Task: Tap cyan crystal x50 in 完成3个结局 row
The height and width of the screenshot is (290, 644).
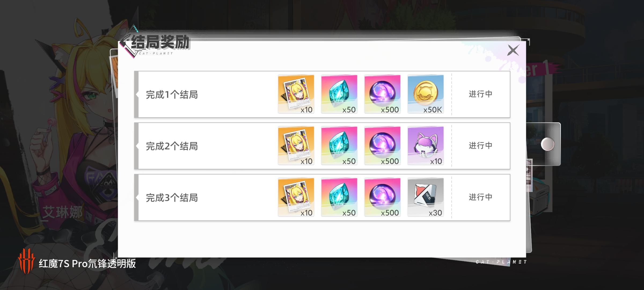Action: (339, 197)
